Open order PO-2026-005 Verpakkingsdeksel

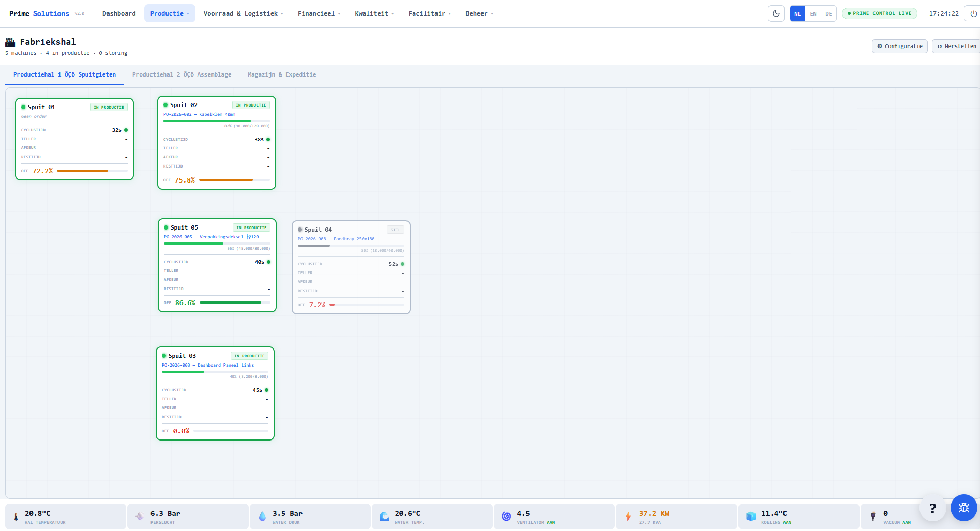point(212,237)
